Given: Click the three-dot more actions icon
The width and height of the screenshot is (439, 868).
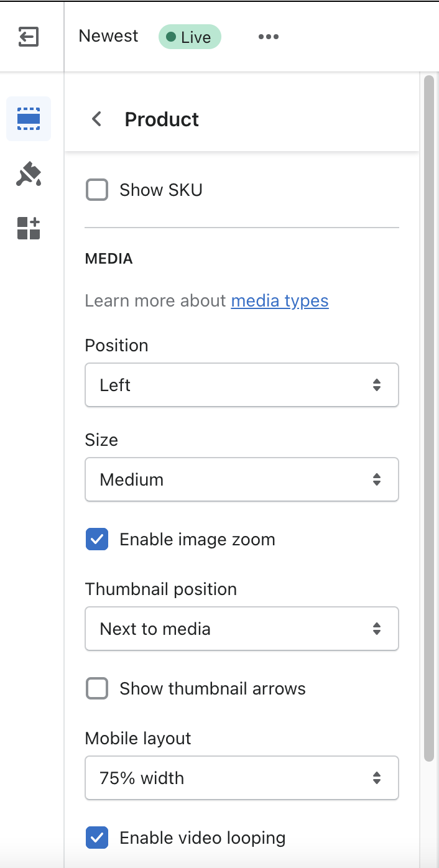Looking at the screenshot, I should coord(269,37).
